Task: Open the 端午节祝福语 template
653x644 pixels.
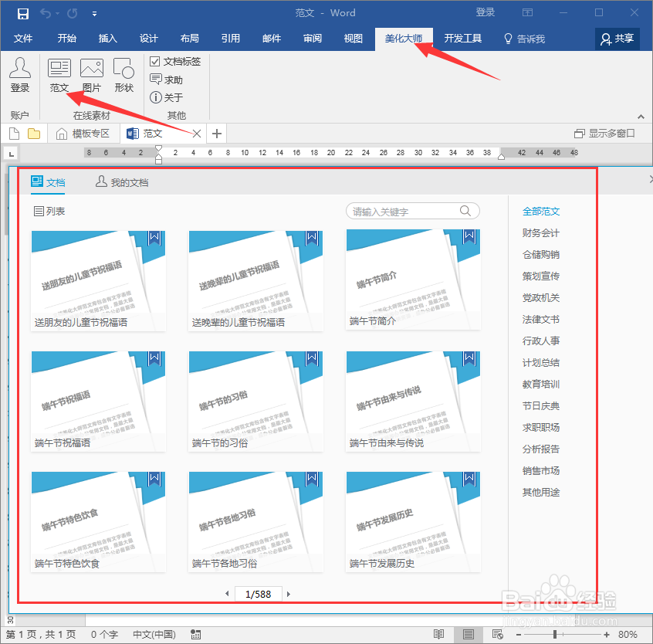Action: (x=98, y=402)
